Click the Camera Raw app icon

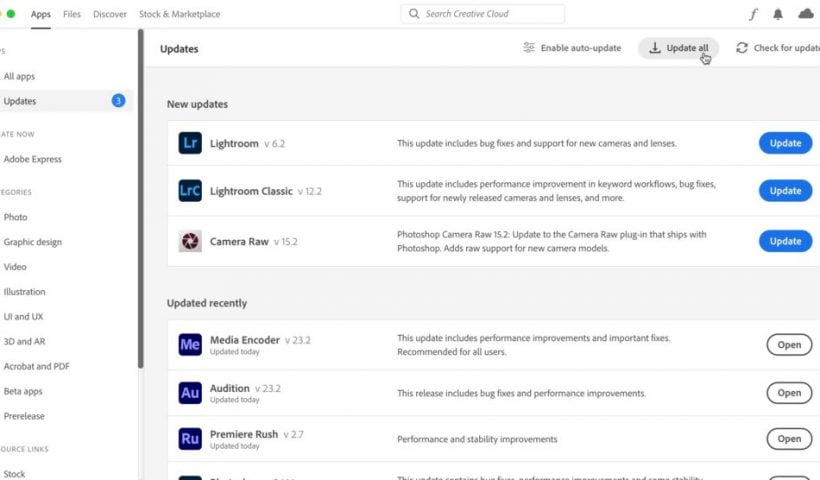tap(190, 241)
